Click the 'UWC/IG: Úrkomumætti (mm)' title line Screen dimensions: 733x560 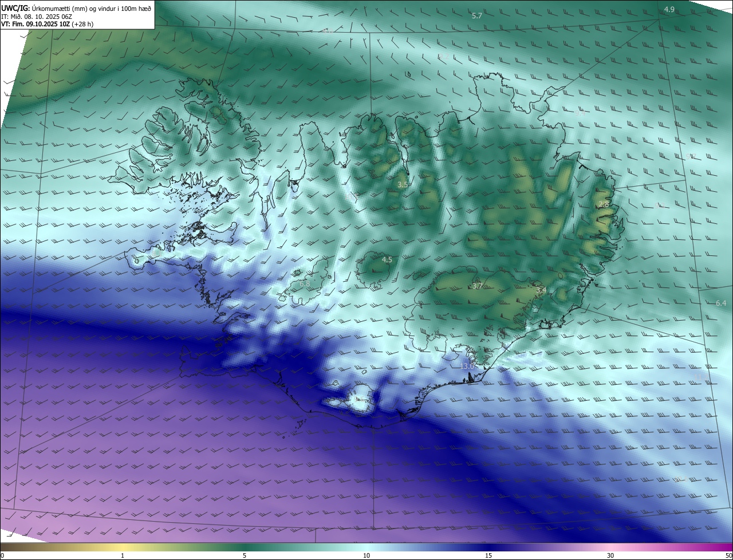click(76, 8)
